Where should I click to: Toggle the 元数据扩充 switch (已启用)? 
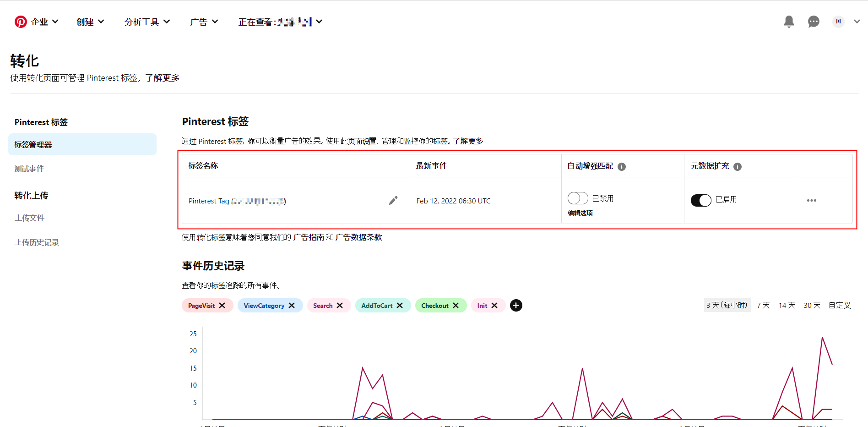[x=701, y=200]
